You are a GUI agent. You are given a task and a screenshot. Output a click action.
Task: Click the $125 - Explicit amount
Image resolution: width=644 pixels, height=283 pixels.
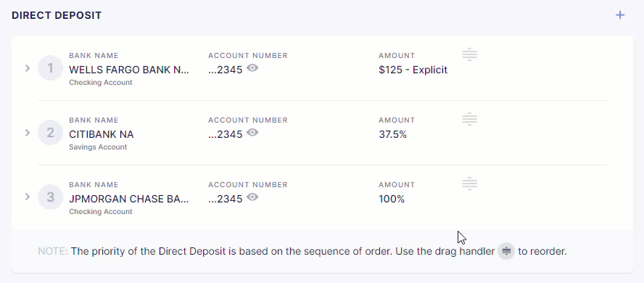413,70
